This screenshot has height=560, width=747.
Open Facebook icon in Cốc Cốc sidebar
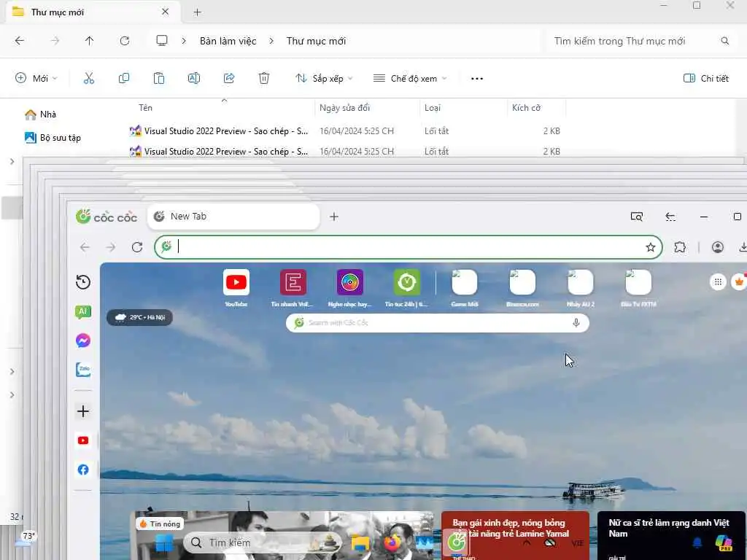[83, 470]
